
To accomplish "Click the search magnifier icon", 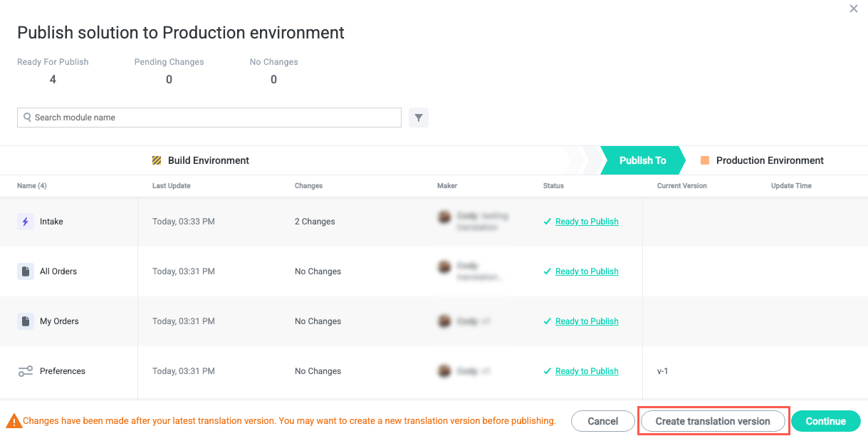I will (27, 118).
